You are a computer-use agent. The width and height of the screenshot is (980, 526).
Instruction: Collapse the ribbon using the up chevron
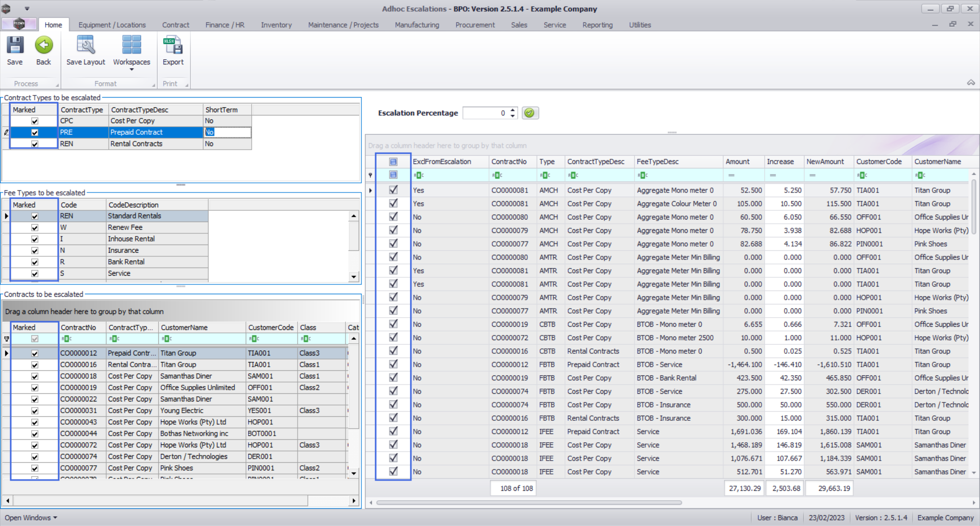(971, 83)
